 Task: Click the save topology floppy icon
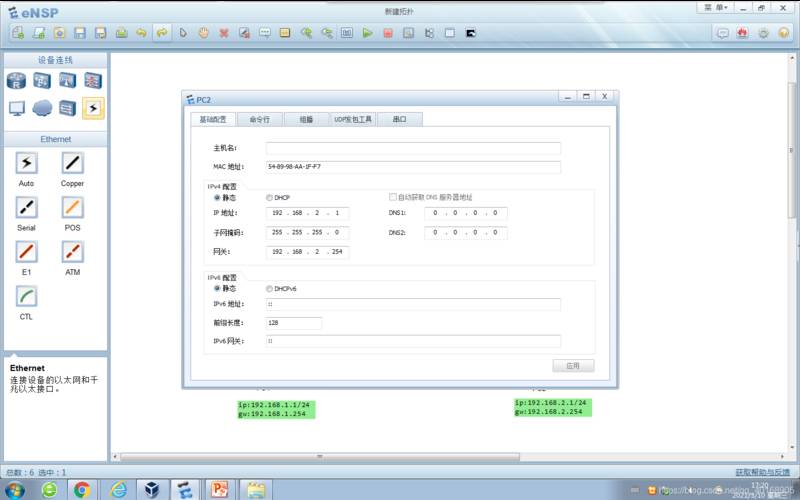(80, 33)
